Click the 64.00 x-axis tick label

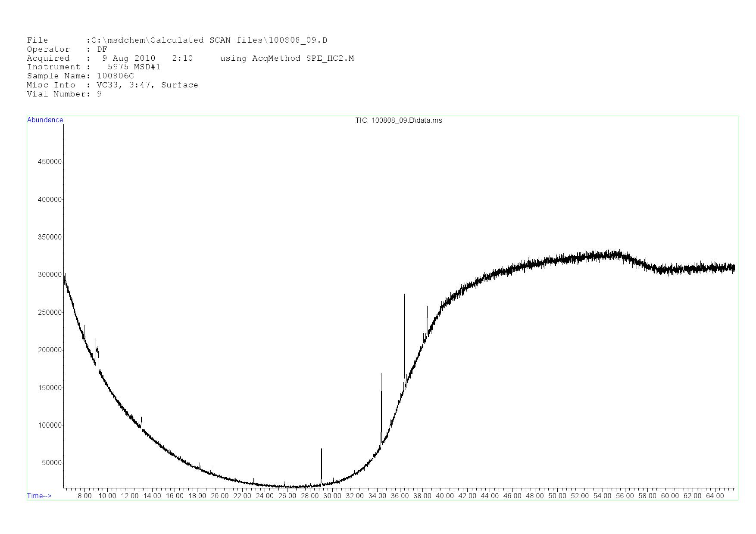pos(715,496)
